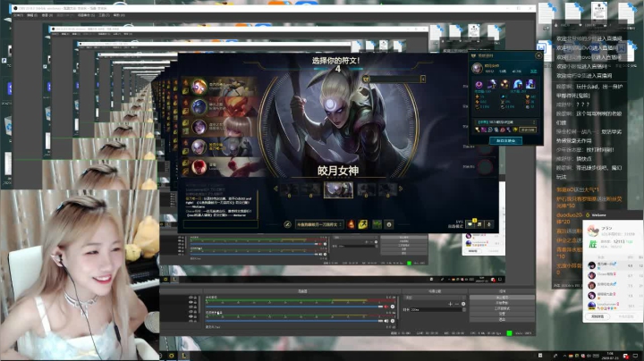
Task: Add a scene transition with plus icon
Action: (x=450, y=304)
